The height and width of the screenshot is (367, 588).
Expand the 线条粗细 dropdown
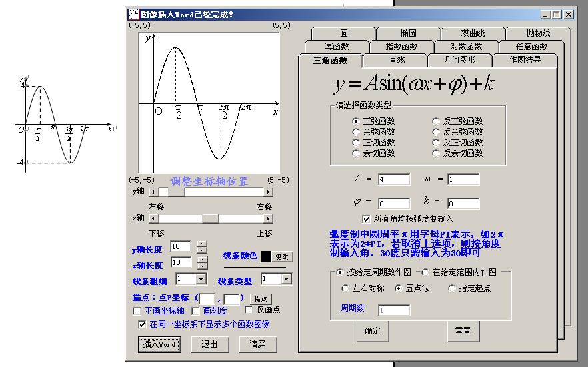[201, 279]
